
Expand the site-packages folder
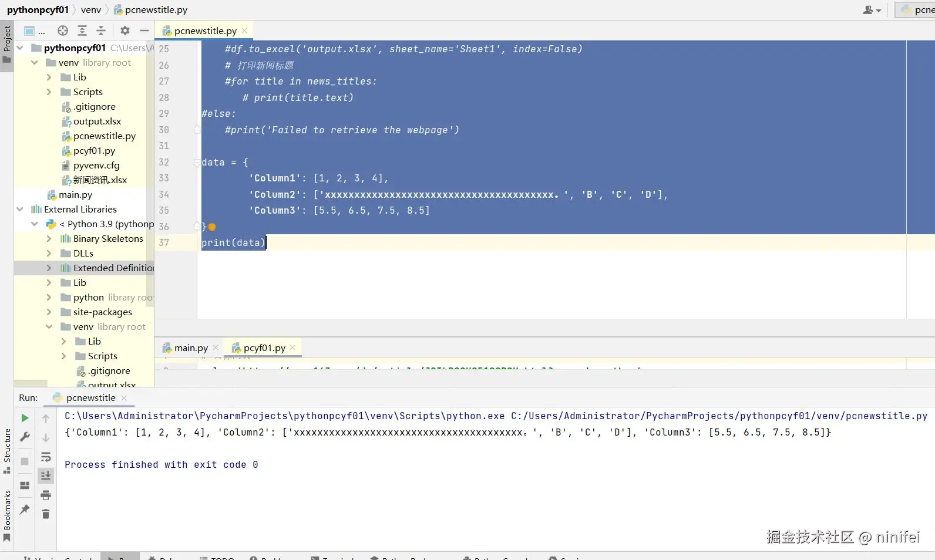click(x=49, y=312)
